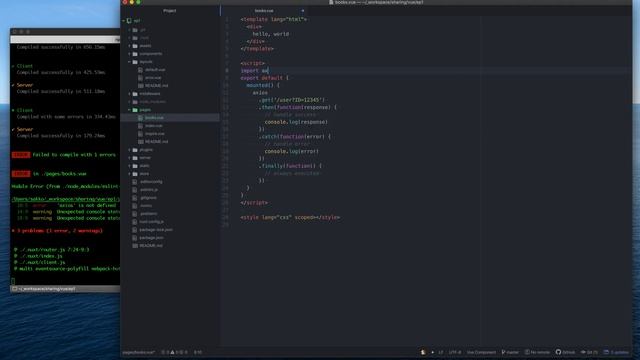Open package.json file
Screen dimensions: 640x360
point(151,238)
